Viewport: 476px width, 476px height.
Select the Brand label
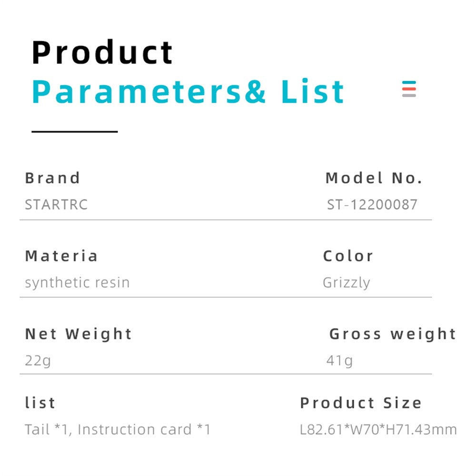point(52,178)
